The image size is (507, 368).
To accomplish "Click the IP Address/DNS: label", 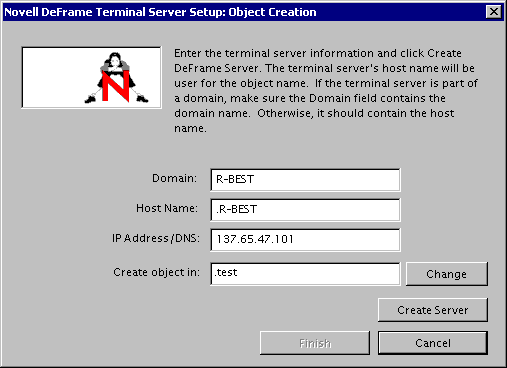I will (x=156, y=238).
